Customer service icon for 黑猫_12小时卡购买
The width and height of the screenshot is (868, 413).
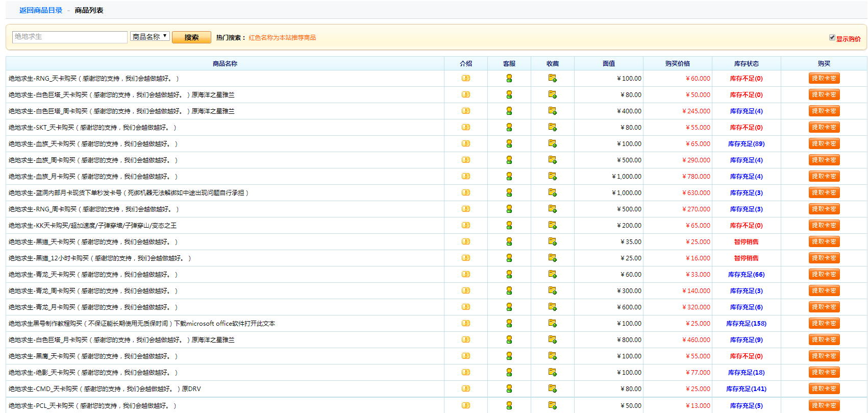point(509,258)
